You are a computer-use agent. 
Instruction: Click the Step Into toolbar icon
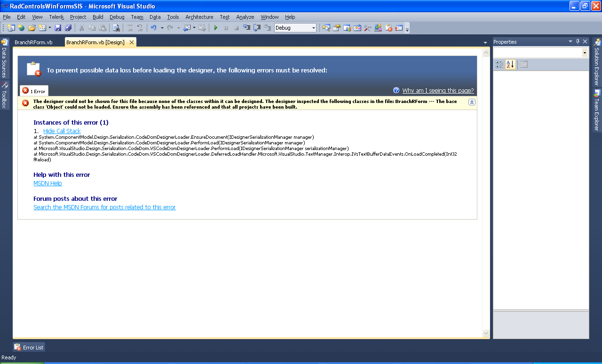point(246,28)
